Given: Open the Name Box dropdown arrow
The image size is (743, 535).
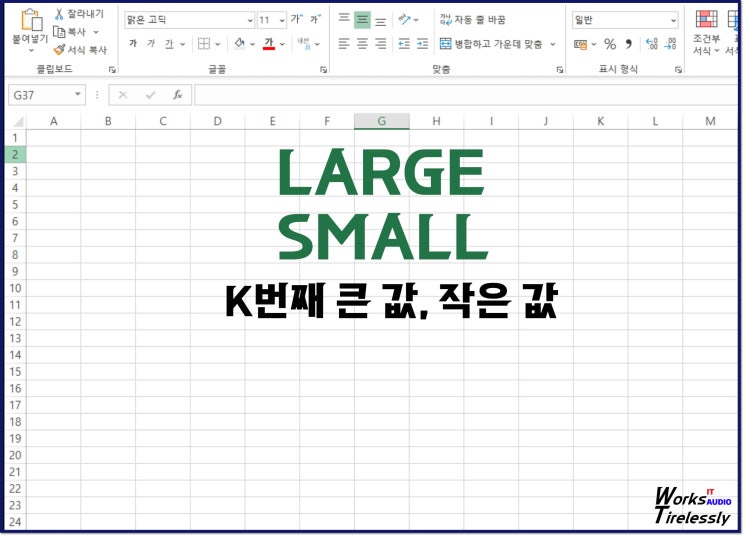Looking at the screenshot, I should [78, 94].
